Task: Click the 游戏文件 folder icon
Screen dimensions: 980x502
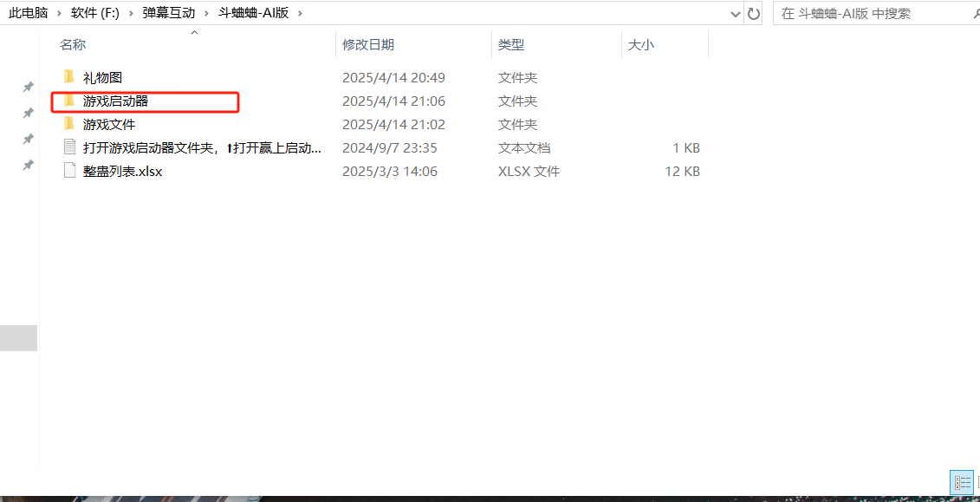Action: click(69, 124)
